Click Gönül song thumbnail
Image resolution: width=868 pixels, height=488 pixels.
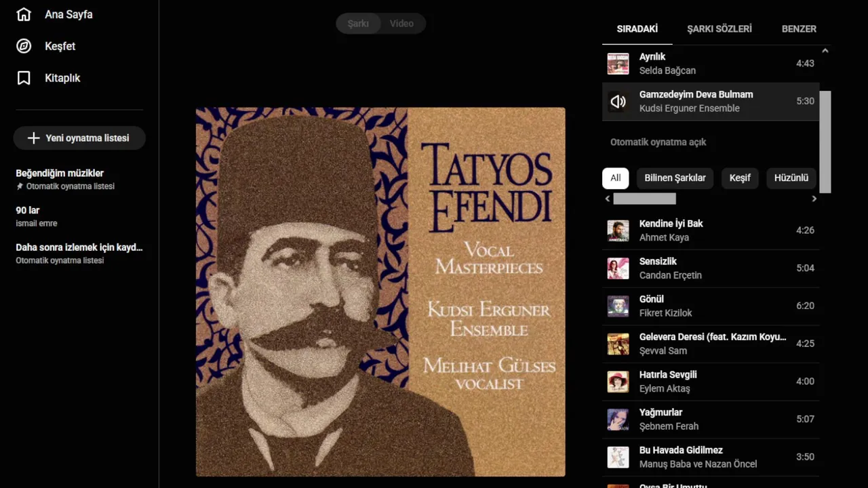tap(618, 306)
